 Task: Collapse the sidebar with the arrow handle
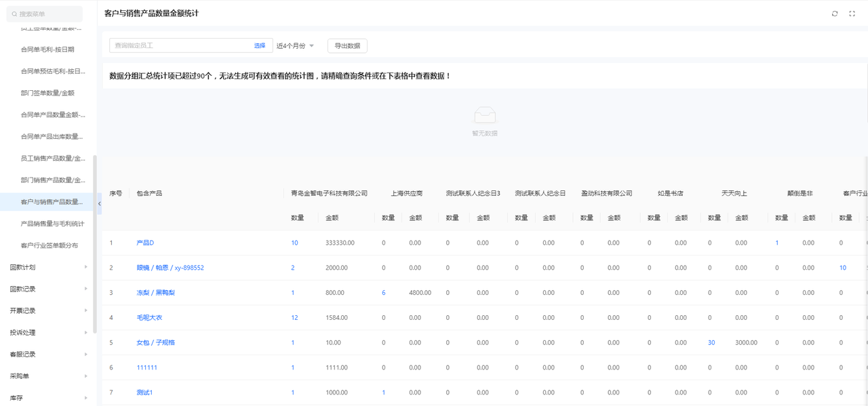pos(99,204)
